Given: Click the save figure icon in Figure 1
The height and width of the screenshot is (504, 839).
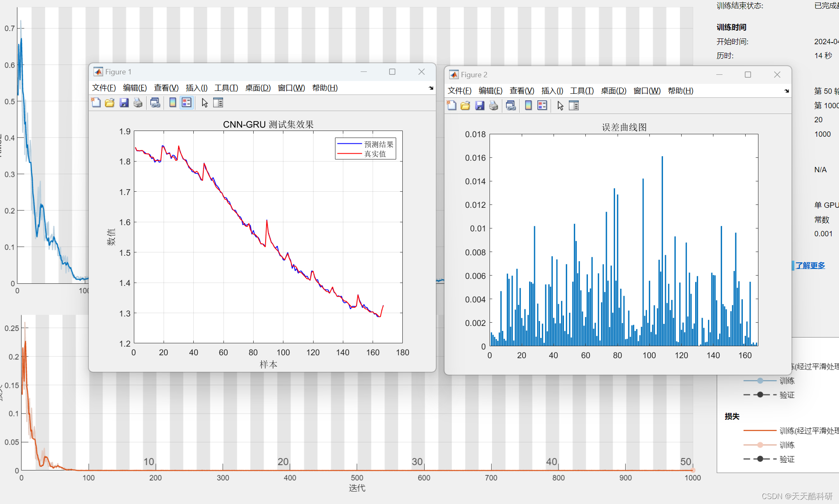Looking at the screenshot, I should [122, 103].
